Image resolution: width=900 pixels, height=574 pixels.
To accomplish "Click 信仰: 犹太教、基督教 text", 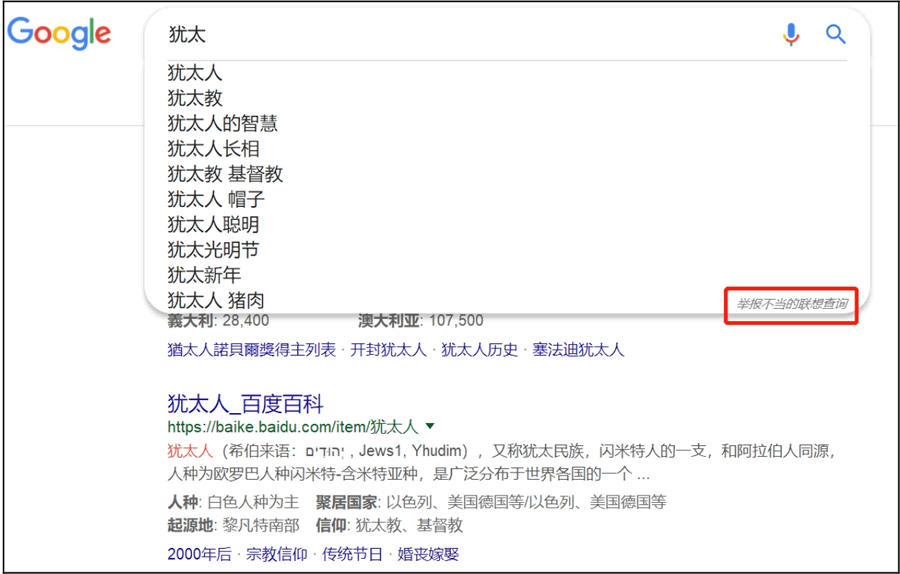I will 389,525.
